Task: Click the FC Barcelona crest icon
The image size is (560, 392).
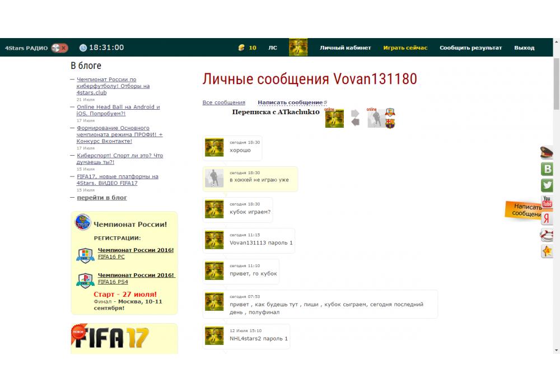Action: click(390, 124)
